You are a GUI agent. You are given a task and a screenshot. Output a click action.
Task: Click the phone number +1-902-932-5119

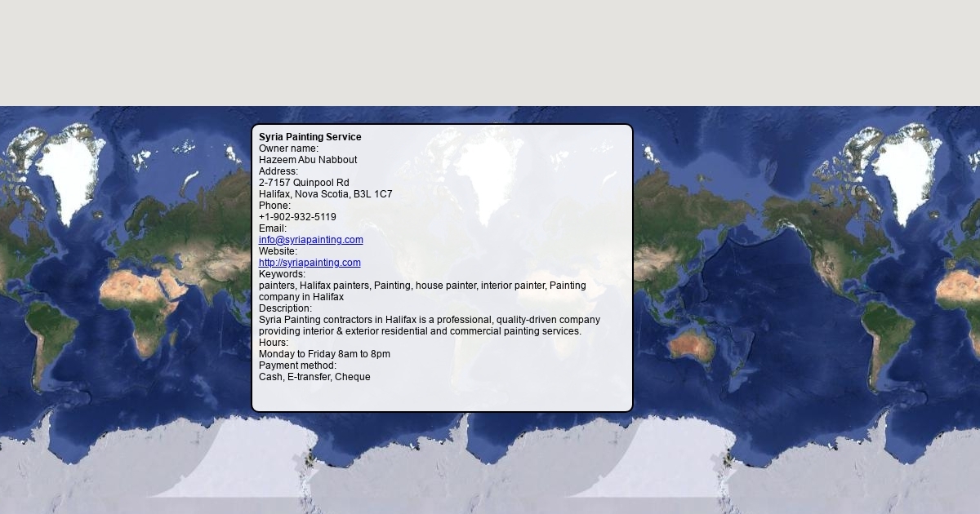tap(297, 217)
